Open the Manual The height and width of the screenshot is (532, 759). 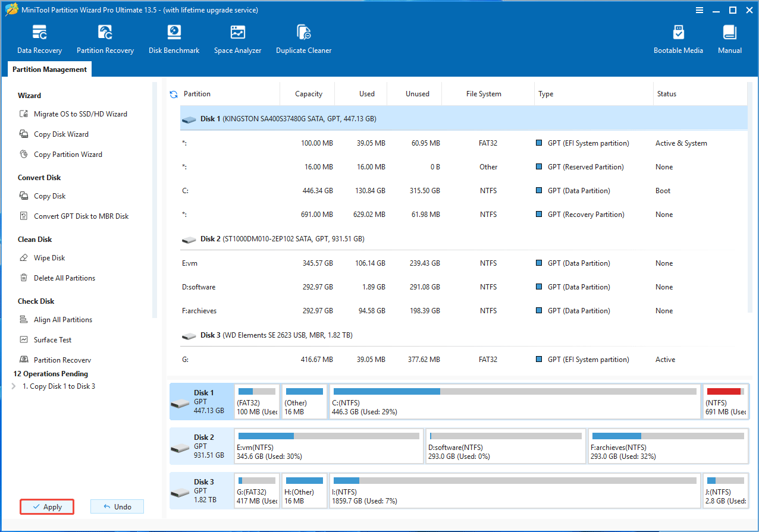[729, 38]
